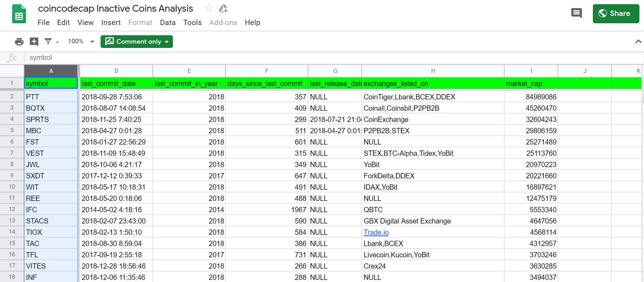644x282 pixels.
Task: Select the VITES symbol cell
Action: pyautogui.click(x=51, y=266)
